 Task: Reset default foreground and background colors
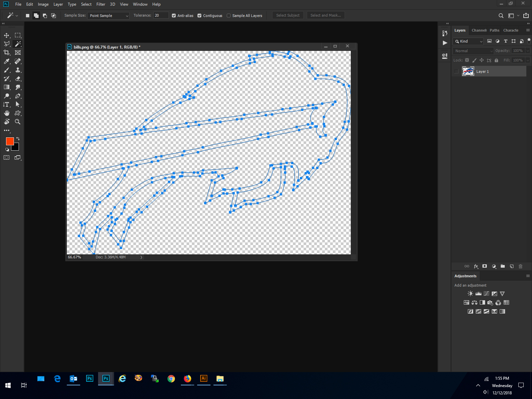7,150
